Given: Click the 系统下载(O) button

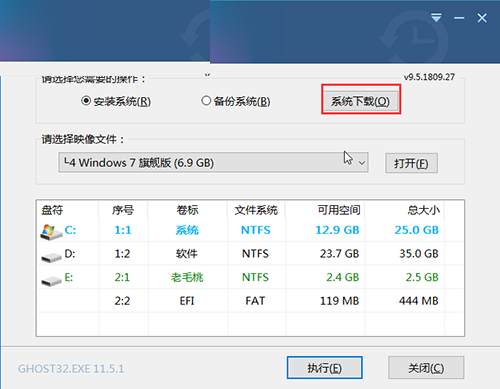Looking at the screenshot, I should [x=361, y=101].
